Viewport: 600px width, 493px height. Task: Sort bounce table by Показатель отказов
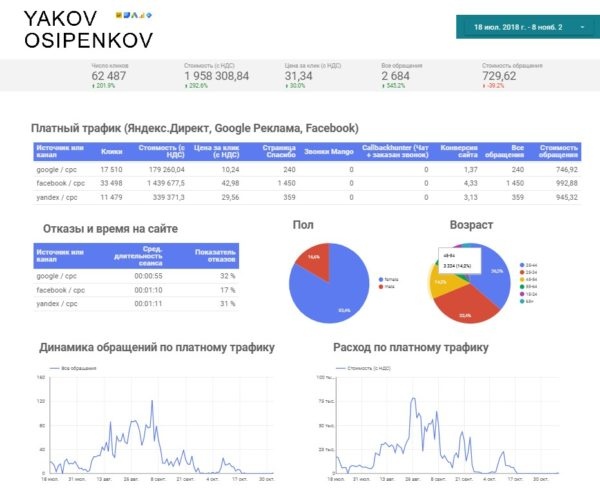pos(215,256)
